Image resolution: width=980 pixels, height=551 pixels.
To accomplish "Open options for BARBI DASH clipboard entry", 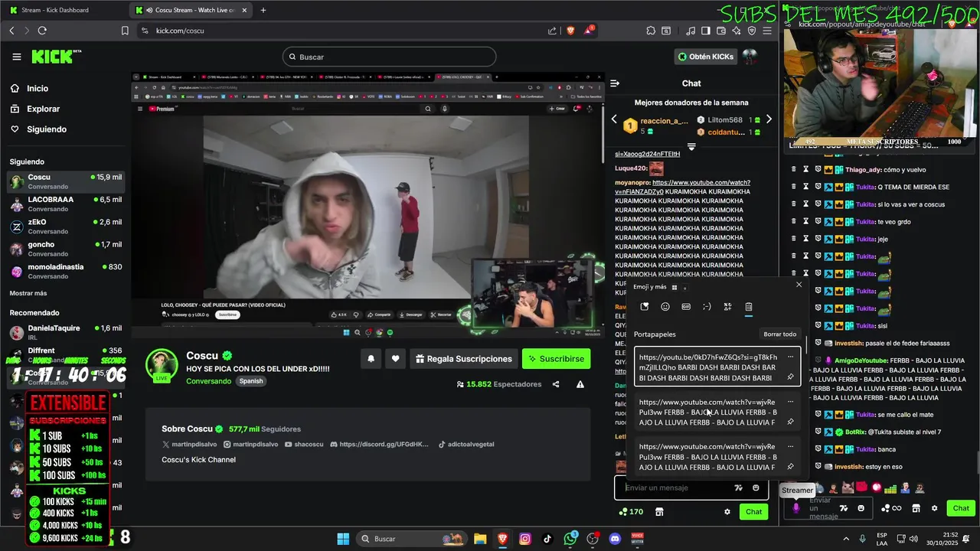I will click(790, 357).
